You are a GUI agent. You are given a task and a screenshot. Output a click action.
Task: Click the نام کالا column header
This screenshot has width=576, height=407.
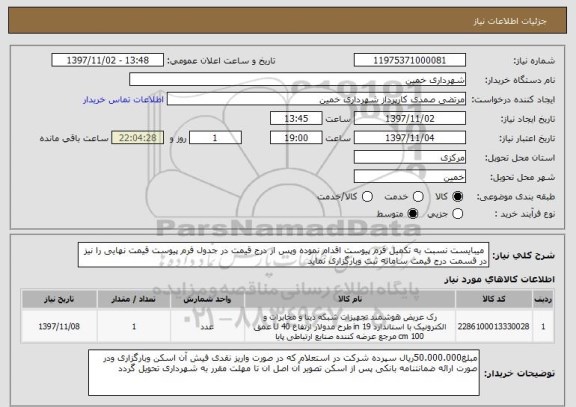[x=350, y=299]
